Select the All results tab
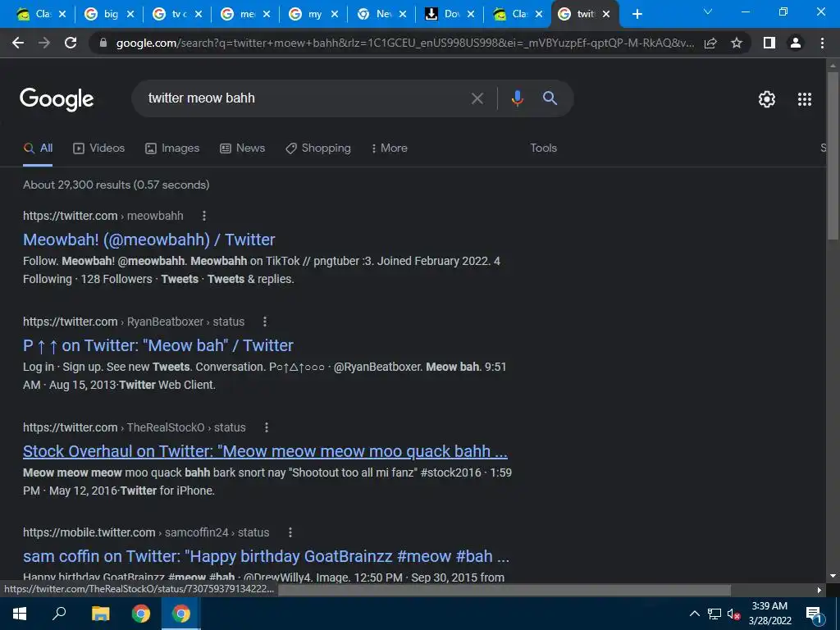The height and width of the screenshot is (630, 840). click(x=38, y=148)
